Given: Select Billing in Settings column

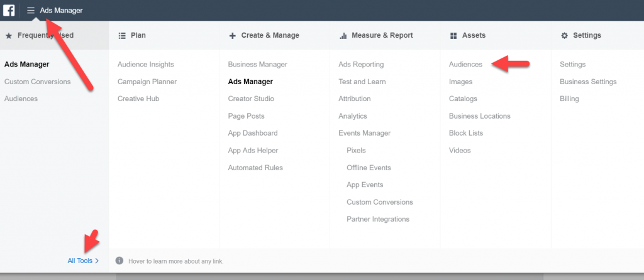Looking at the screenshot, I should pos(569,99).
